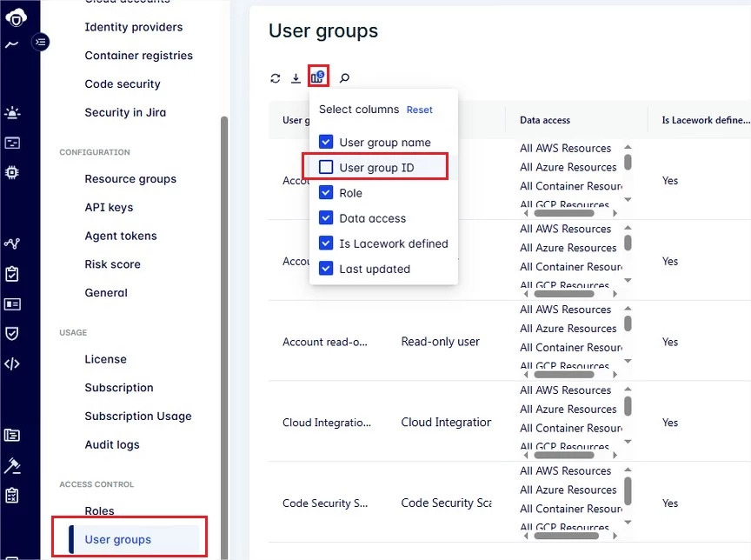Go to Agent tokens
Image resolution: width=751 pixels, height=560 pixels.
tap(121, 236)
